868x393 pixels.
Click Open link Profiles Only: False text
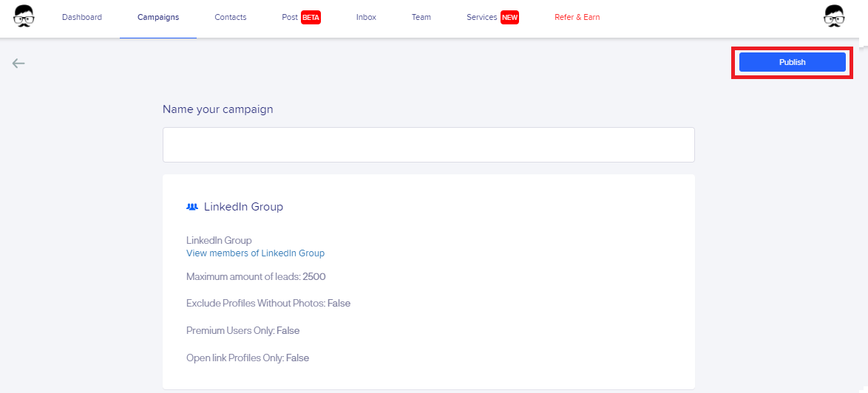248,358
